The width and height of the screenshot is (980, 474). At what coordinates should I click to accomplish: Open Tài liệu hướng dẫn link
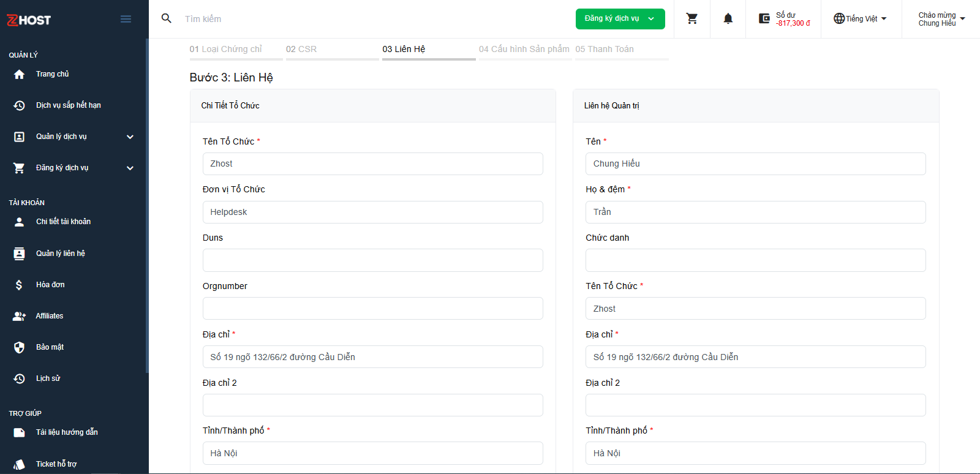pyautogui.click(x=67, y=432)
